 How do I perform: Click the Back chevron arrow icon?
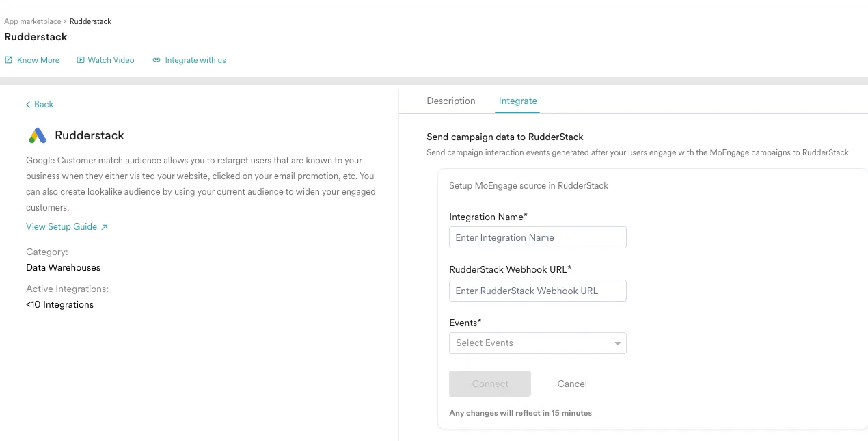tap(28, 105)
